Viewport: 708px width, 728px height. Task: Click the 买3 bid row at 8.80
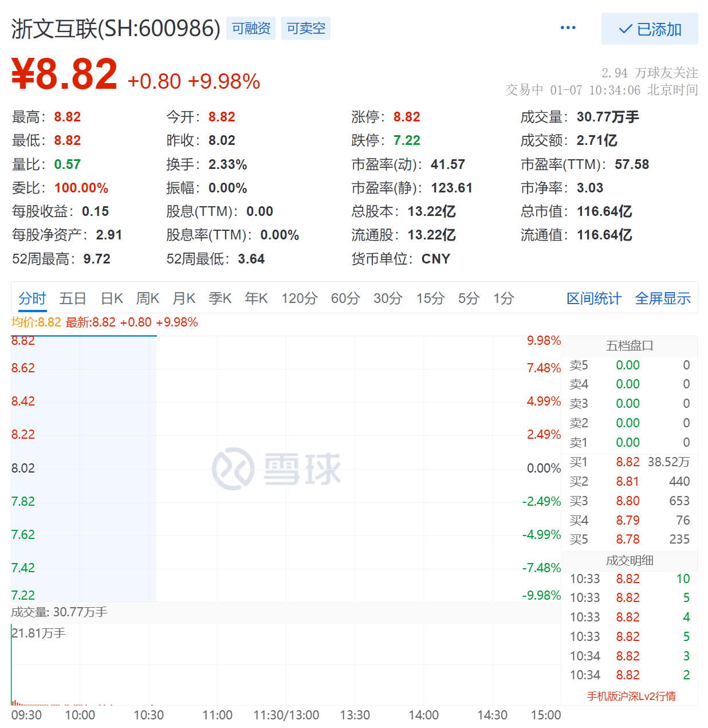coord(630,501)
